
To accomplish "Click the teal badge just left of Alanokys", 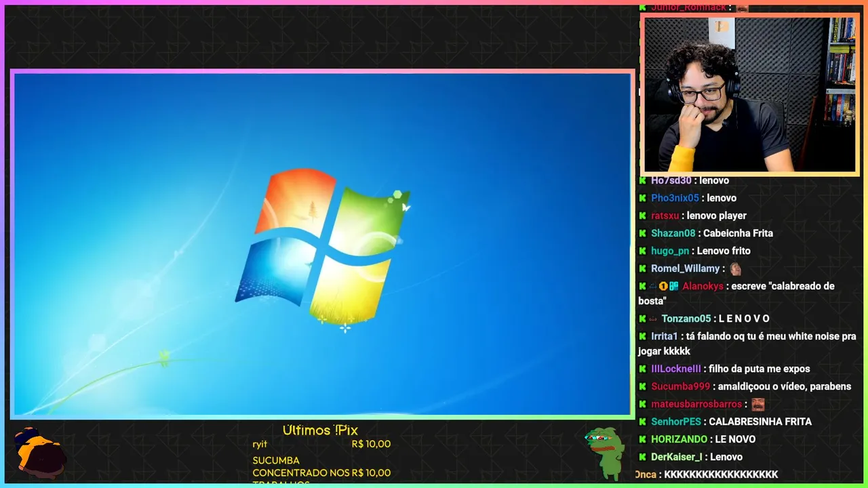I will (674, 286).
